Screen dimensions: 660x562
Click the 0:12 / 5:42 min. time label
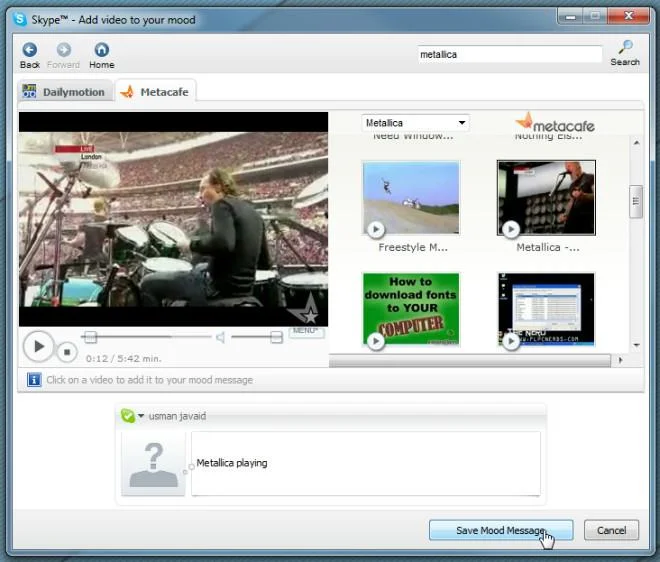pos(124,359)
